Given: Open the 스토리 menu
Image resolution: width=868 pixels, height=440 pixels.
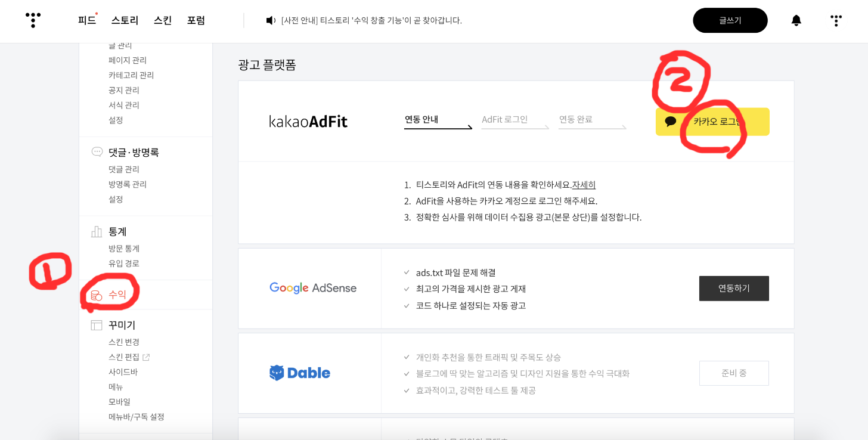Looking at the screenshot, I should tap(125, 20).
